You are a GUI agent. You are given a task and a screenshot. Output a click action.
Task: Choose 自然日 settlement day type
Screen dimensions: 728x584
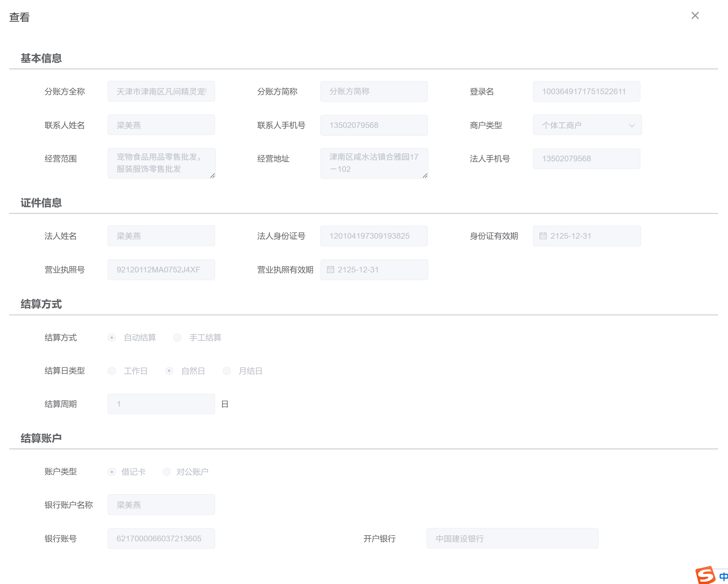[x=169, y=371]
